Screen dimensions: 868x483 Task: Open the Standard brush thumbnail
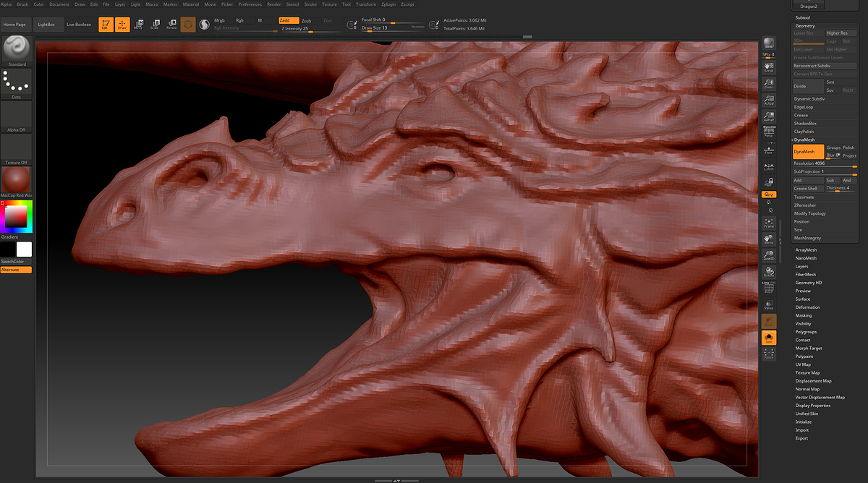[x=16, y=50]
